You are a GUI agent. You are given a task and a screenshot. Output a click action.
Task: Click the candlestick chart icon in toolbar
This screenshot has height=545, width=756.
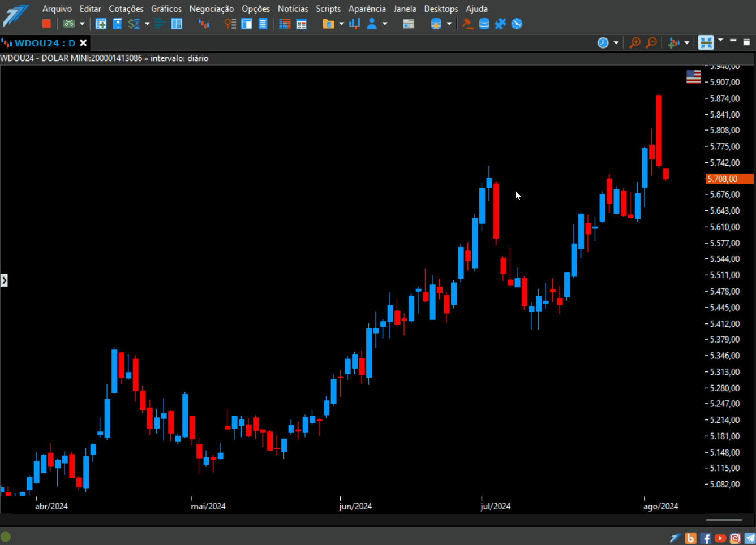204,24
